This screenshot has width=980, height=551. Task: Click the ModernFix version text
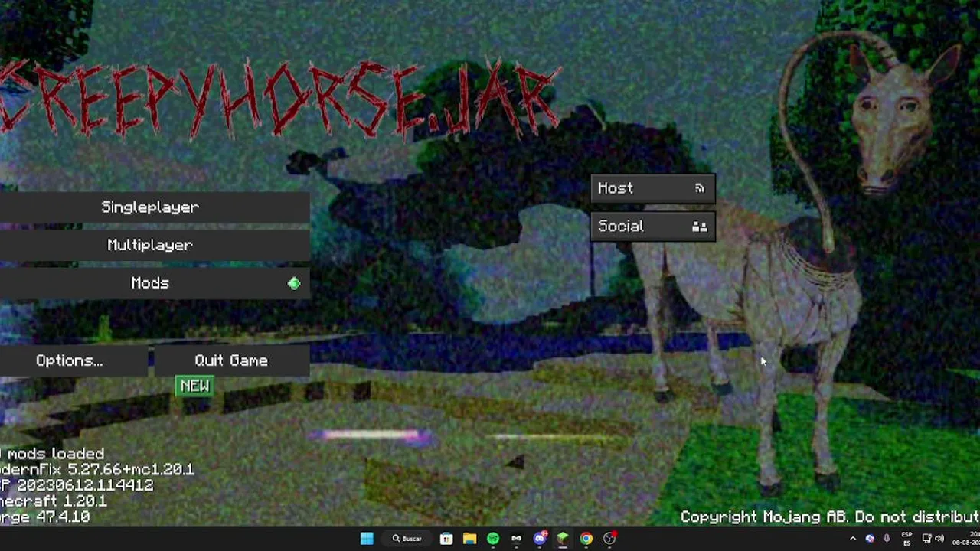tap(97, 469)
